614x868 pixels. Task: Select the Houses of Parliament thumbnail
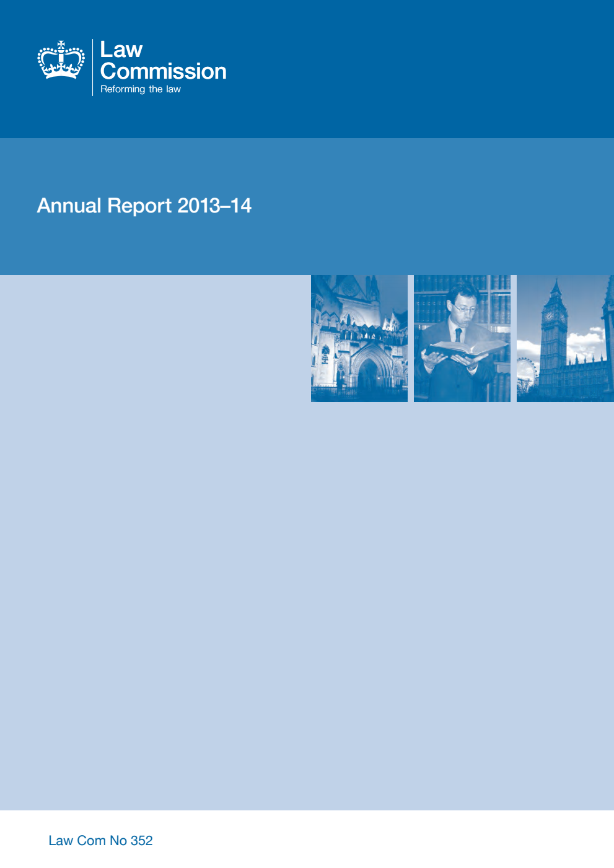[x=564, y=338]
